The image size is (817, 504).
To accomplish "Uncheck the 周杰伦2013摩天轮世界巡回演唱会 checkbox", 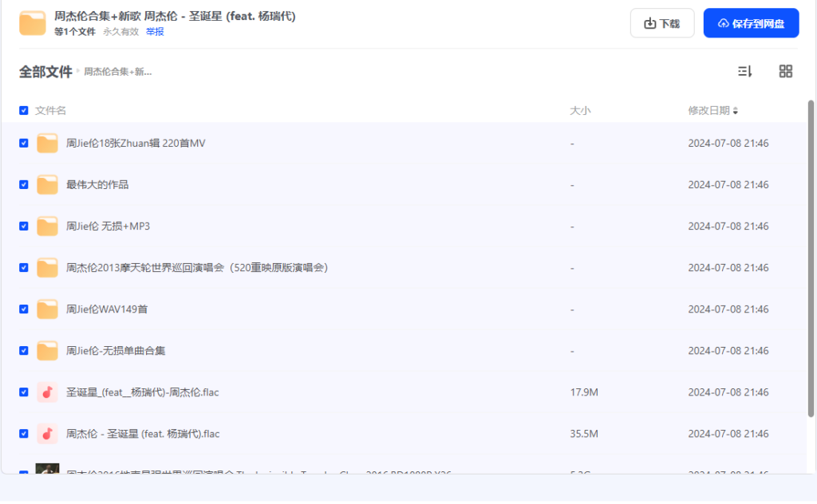I will [x=23, y=268].
